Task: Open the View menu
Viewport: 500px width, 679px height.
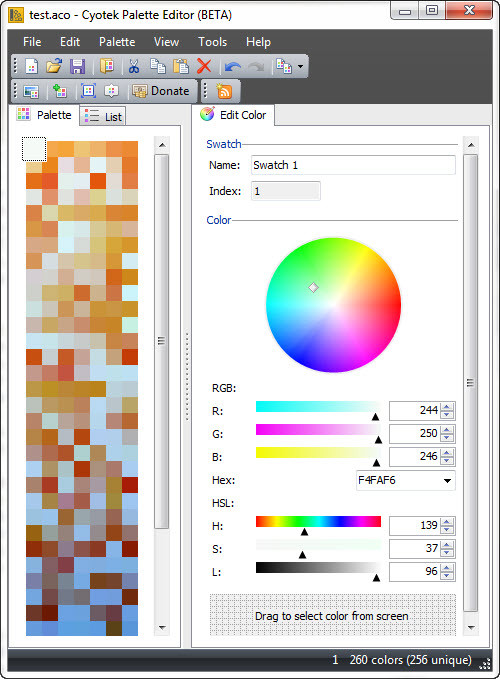Action: 166,42
